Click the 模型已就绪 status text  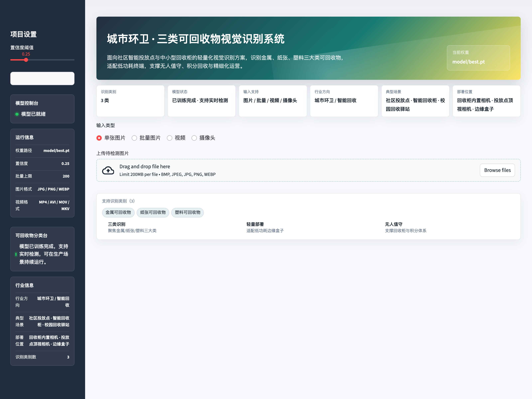33,114
